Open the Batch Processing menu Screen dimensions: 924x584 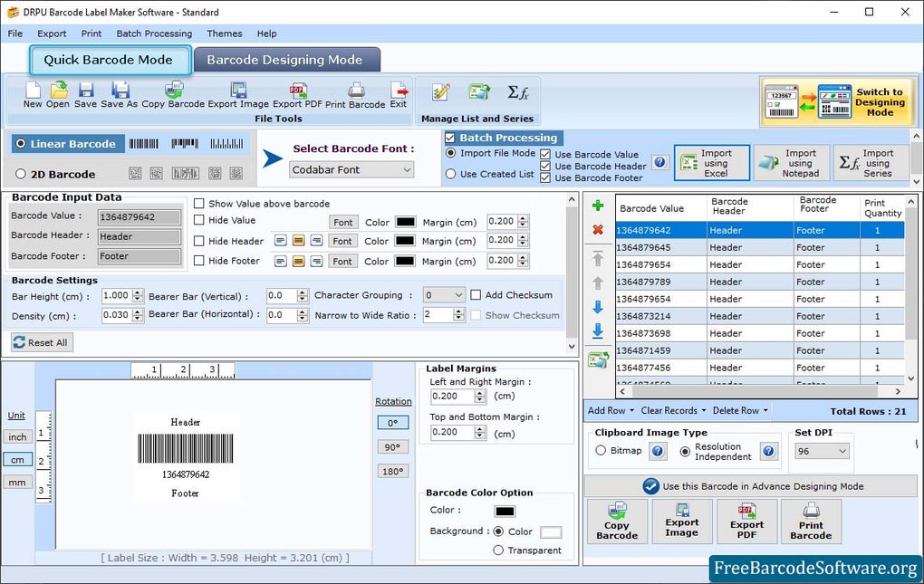[x=154, y=34]
